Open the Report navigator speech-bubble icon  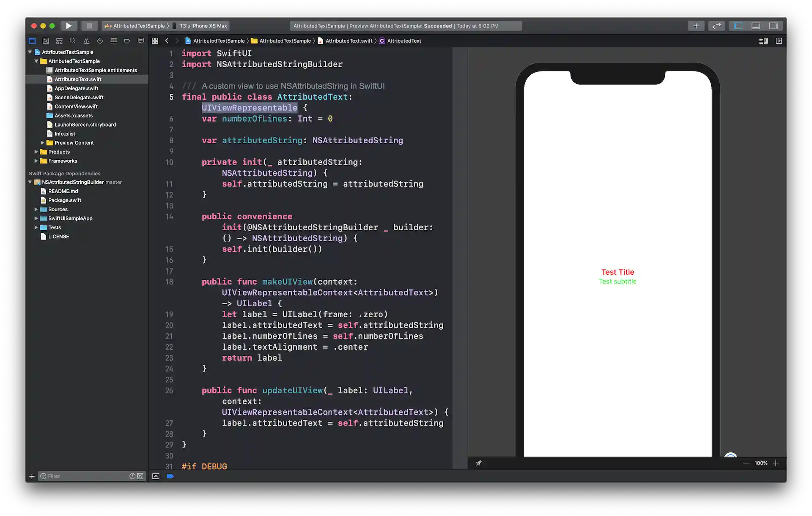point(140,41)
